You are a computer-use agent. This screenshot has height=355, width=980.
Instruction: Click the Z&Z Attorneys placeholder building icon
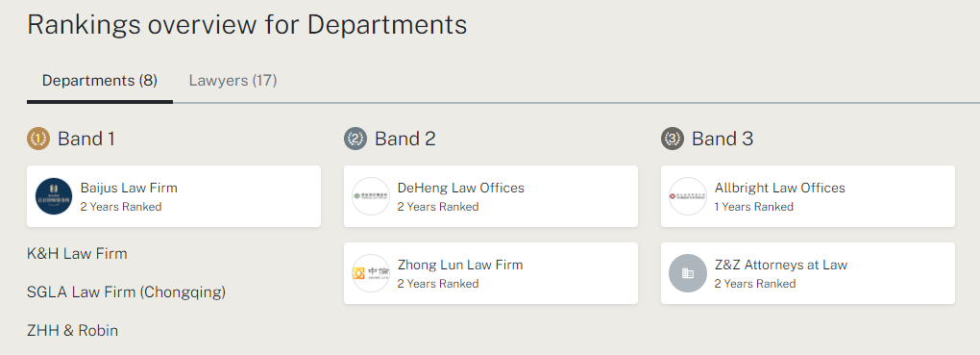[x=688, y=273]
